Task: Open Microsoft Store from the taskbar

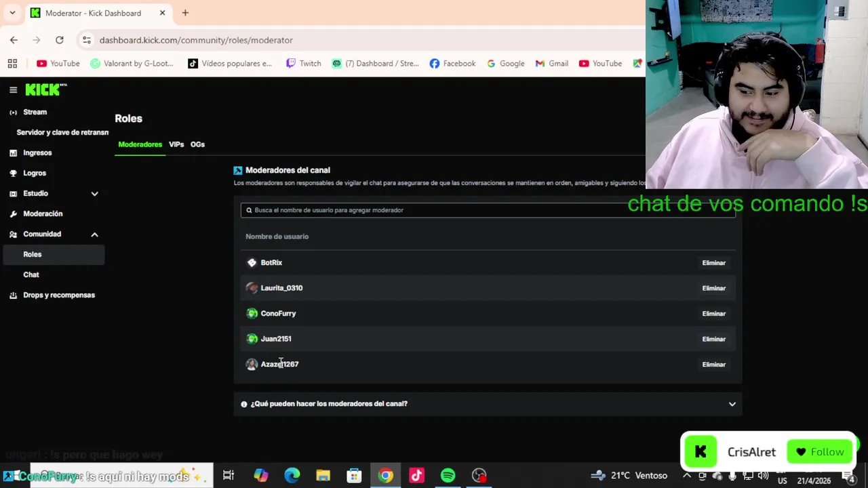Action: (354, 475)
